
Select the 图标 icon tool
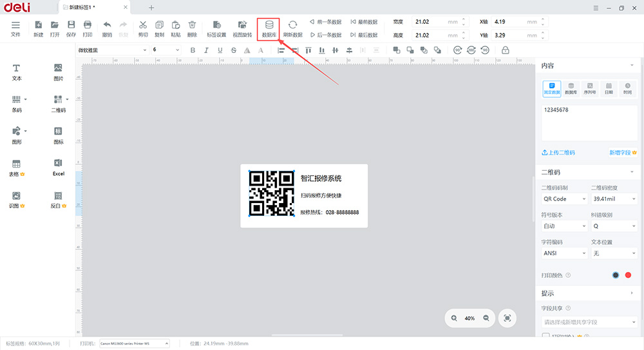(x=59, y=136)
